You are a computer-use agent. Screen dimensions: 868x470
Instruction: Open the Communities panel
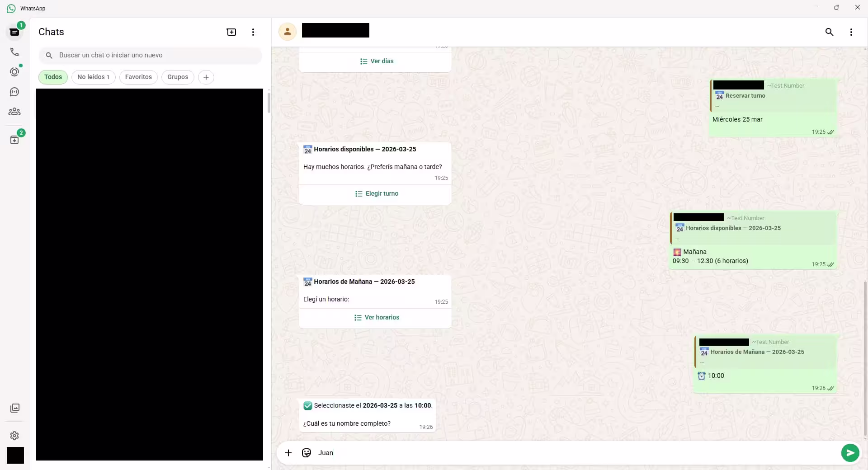(x=14, y=112)
